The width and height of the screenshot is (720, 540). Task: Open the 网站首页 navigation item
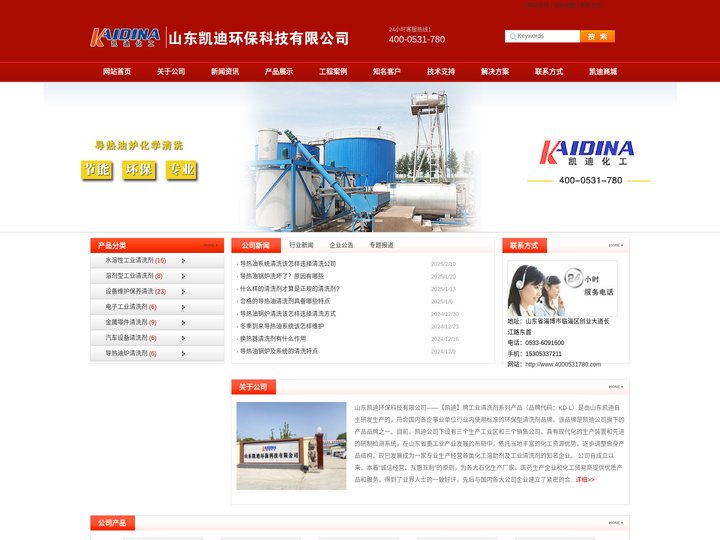tap(117, 72)
